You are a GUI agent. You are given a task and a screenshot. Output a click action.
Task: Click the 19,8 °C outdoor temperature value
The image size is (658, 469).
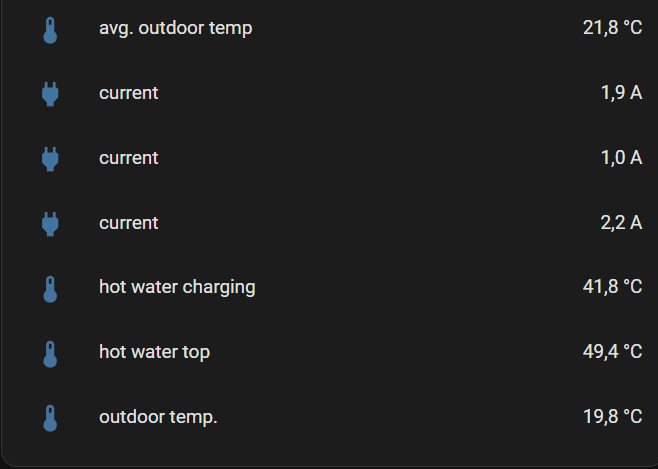click(x=612, y=417)
